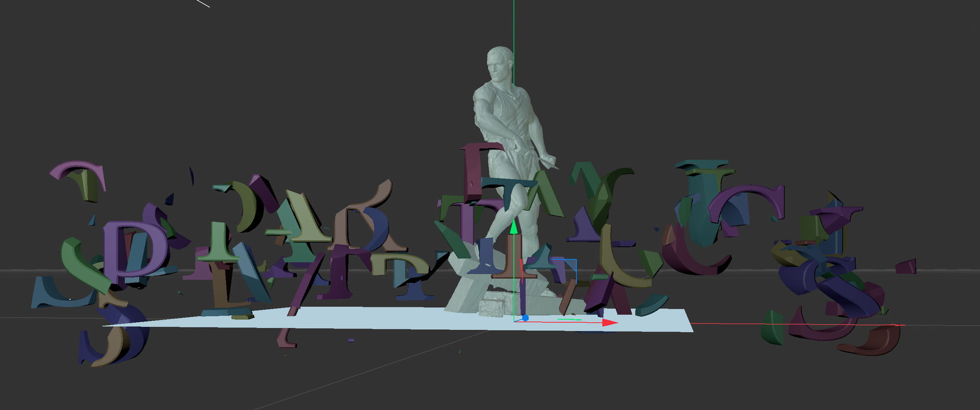Click the small purple cube at far right
This screenshot has width=980, height=410.
(x=906, y=267)
